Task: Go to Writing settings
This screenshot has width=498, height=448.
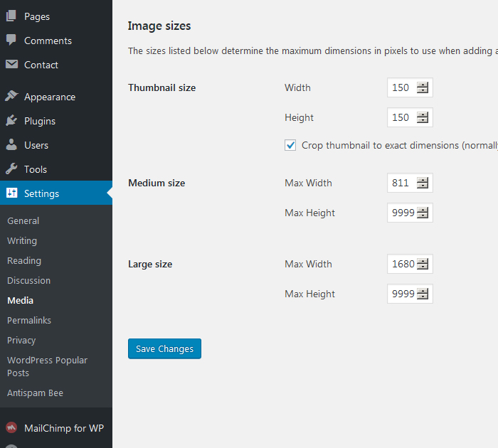Action: [22, 240]
